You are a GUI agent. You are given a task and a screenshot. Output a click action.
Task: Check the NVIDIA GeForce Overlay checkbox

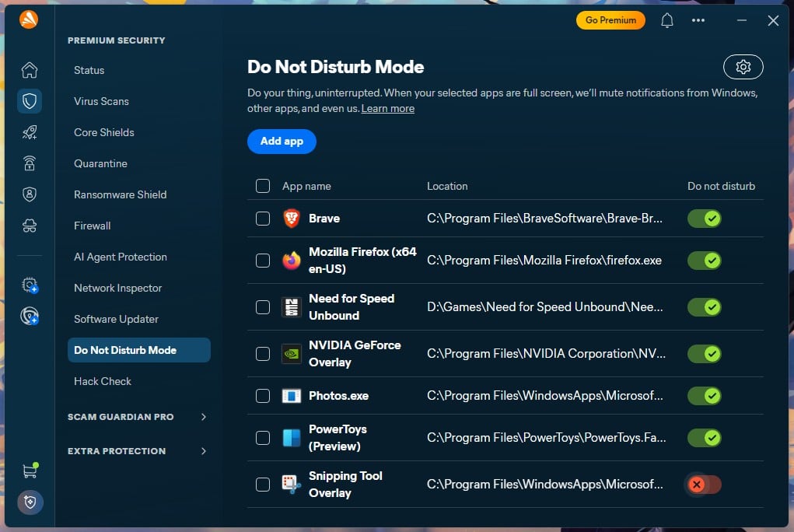click(263, 354)
